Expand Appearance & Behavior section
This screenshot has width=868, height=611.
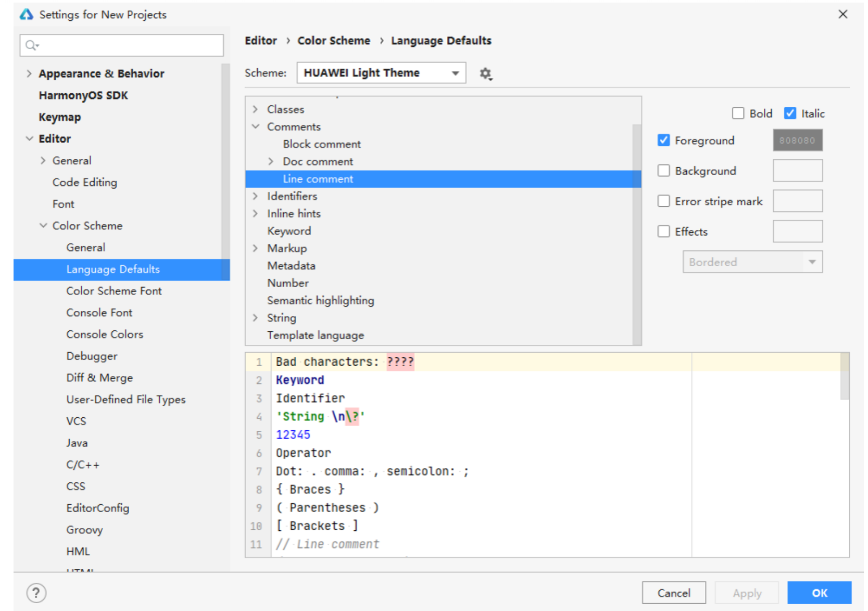[29, 74]
